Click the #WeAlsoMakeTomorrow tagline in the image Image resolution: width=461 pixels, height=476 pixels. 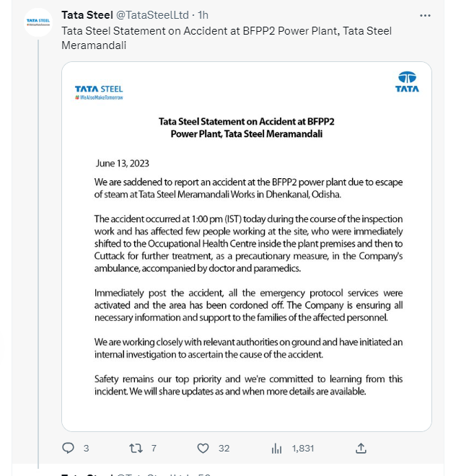click(x=99, y=97)
